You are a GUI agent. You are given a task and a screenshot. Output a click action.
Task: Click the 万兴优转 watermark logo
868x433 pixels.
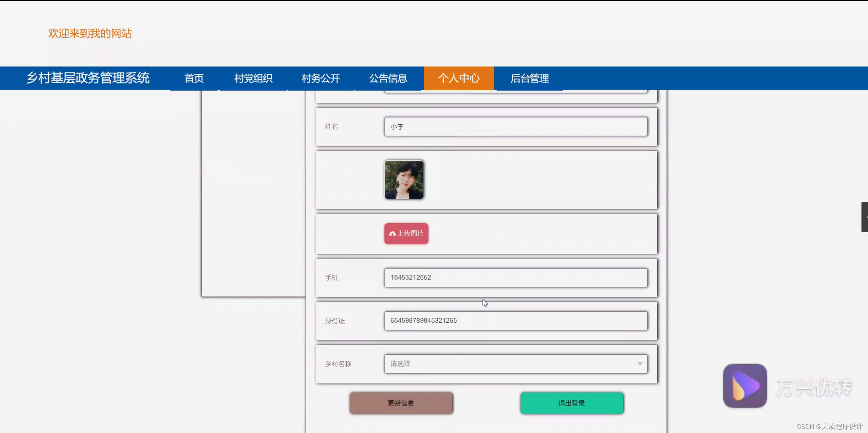tap(744, 386)
